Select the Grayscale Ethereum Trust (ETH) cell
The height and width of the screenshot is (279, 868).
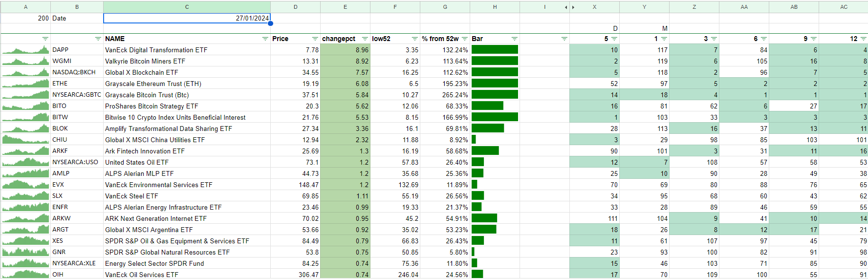click(x=187, y=84)
